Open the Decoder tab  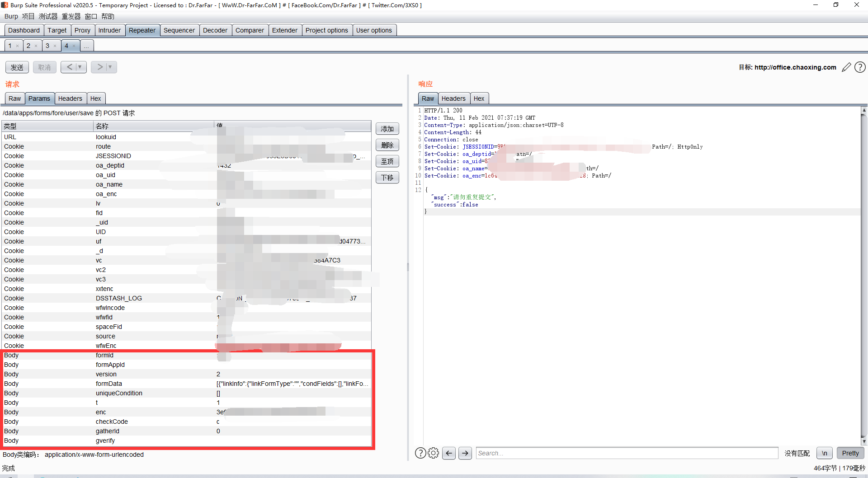[x=215, y=30]
